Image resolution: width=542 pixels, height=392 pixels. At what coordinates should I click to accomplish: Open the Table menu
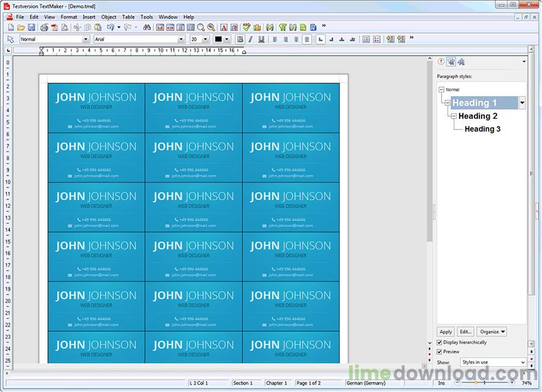(128, 17)
